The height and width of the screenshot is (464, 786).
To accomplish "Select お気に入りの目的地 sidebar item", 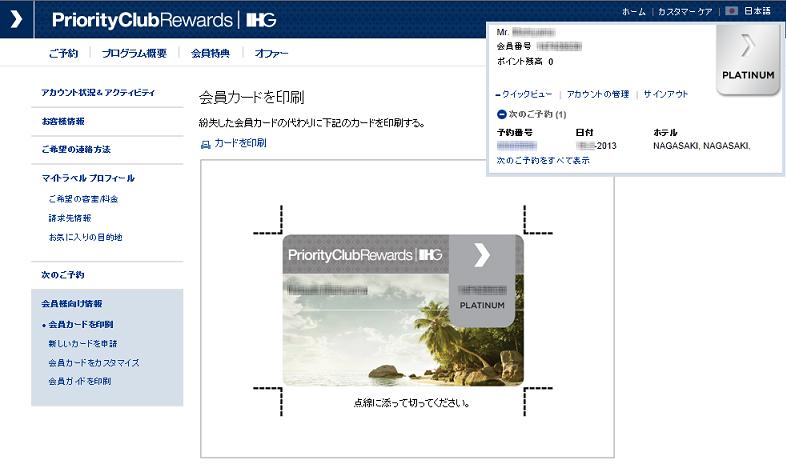I will tap(85, 237).
